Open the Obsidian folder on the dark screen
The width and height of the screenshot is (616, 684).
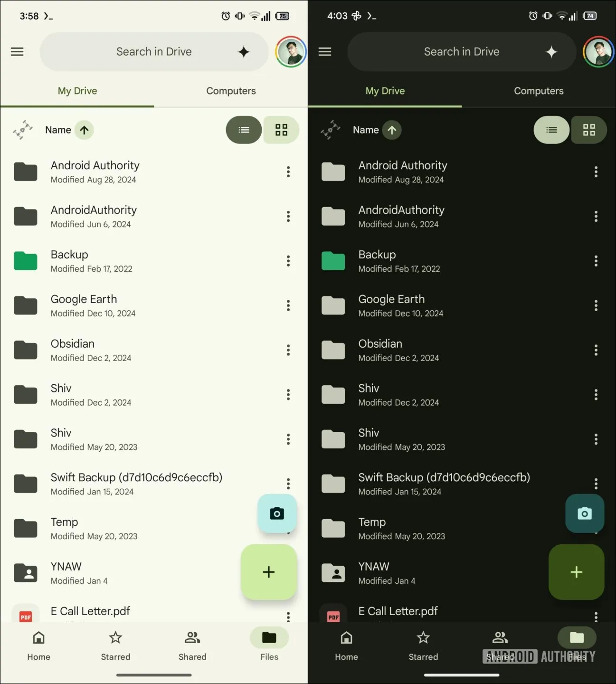[462, 350]
